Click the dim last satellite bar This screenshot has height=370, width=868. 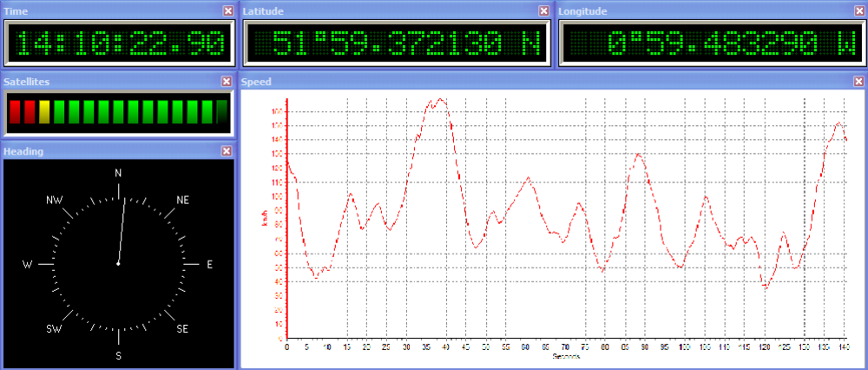coord(222,112)
